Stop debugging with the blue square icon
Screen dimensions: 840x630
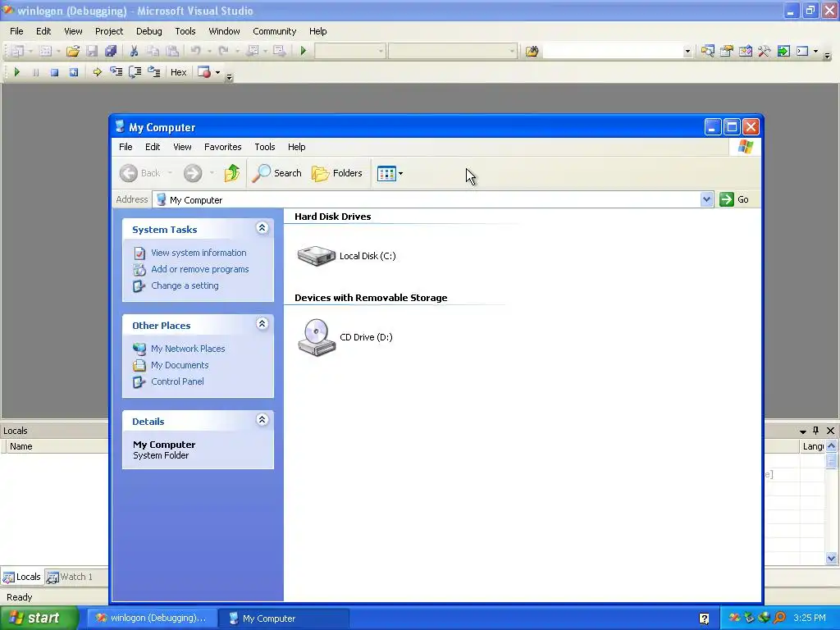[x=55, y=72]
